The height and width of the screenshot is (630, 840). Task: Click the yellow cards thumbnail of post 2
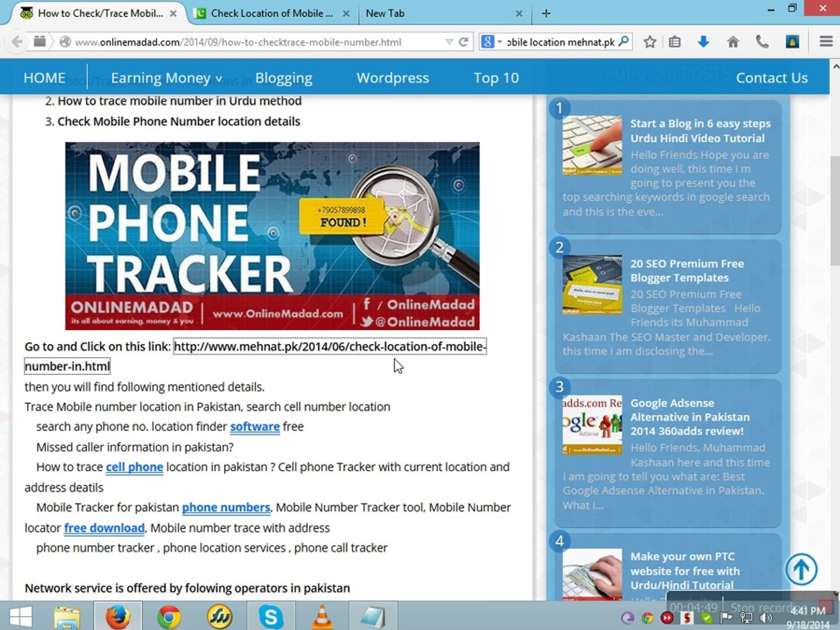pos(592,285)
